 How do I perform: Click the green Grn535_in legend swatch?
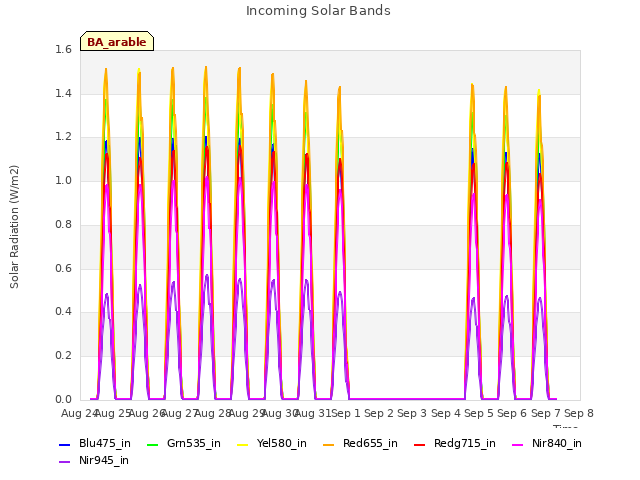click(x=152, y=444)
